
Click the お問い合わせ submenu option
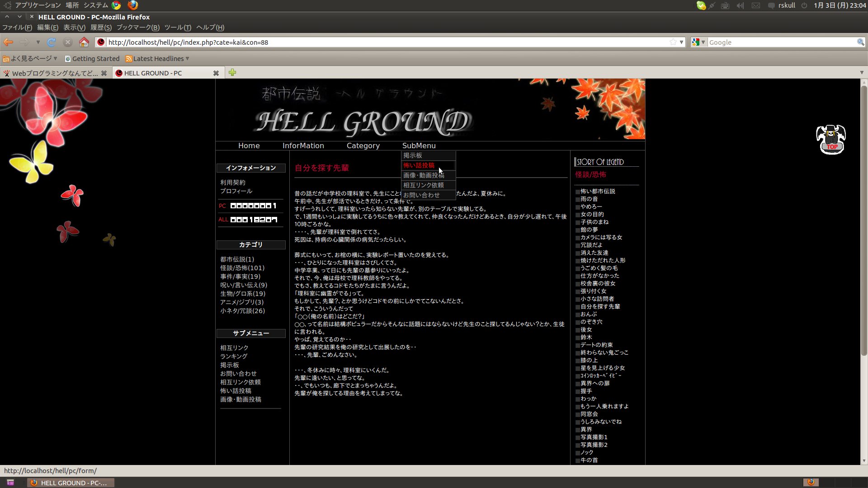(421, 195)
